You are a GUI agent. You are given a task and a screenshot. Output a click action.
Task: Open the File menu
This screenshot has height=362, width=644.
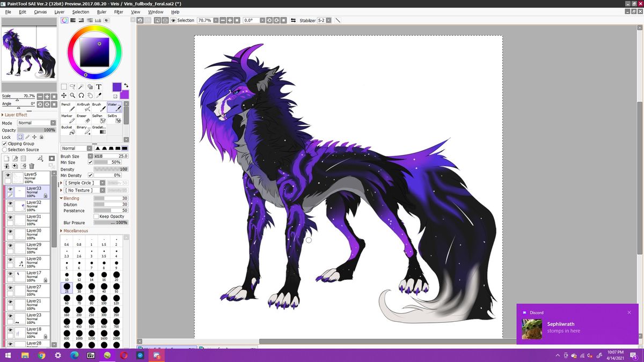(x=8, y=12)
